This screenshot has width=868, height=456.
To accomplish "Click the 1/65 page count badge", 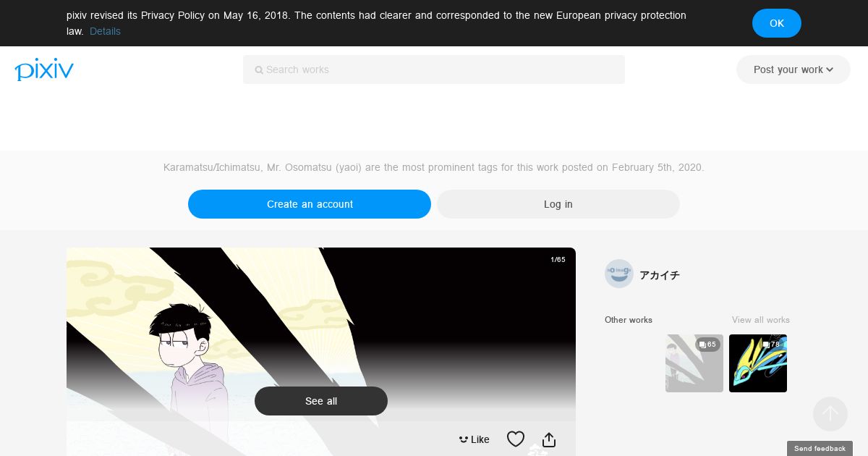I will pyautogui.click(x=558, y=259).
